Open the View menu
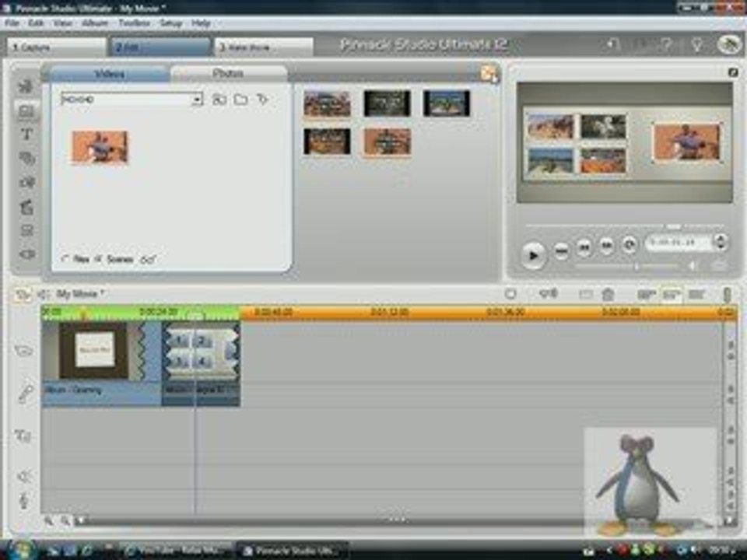747x560 pixels. tap(62, 23)
